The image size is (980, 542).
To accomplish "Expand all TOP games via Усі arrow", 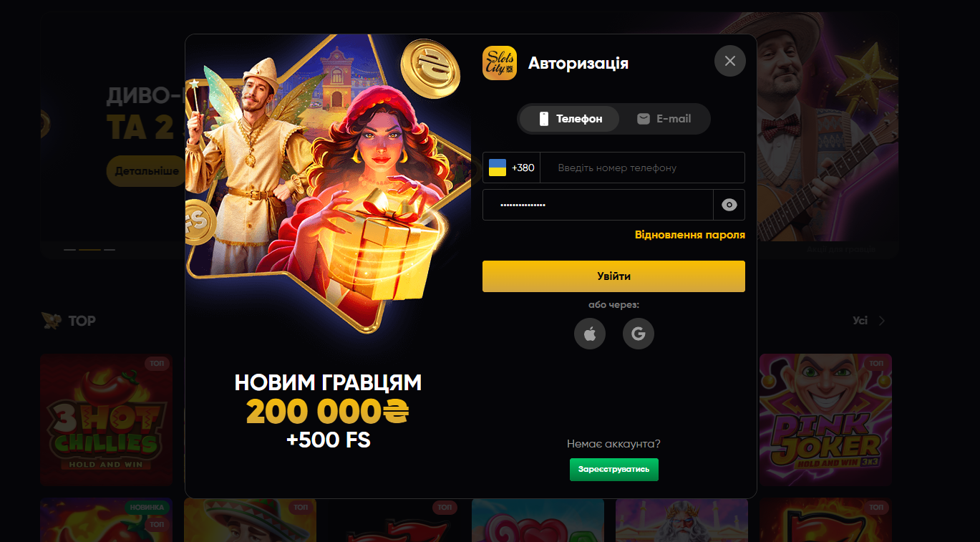I will (x=882, y=321).
